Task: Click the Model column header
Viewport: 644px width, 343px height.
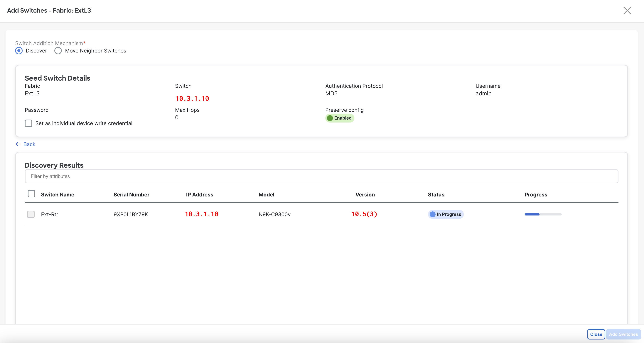Action: point(266,195)
